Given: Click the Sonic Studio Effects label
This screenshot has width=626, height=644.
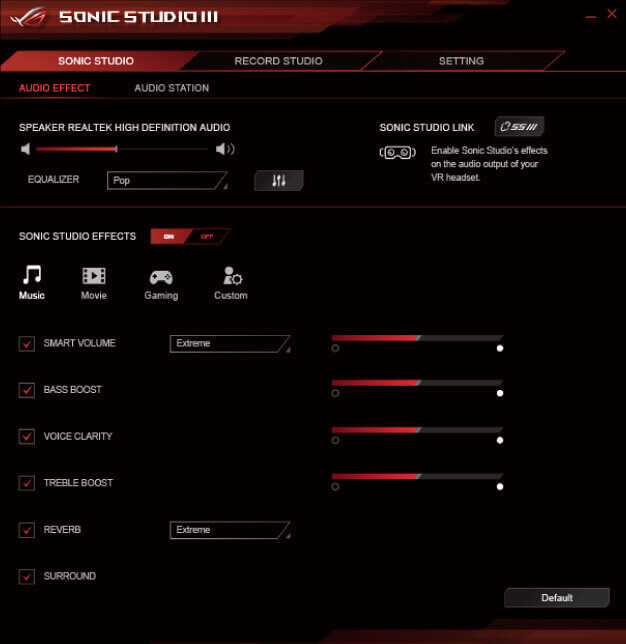Looking at the screenshot, I should pos(77,237).
